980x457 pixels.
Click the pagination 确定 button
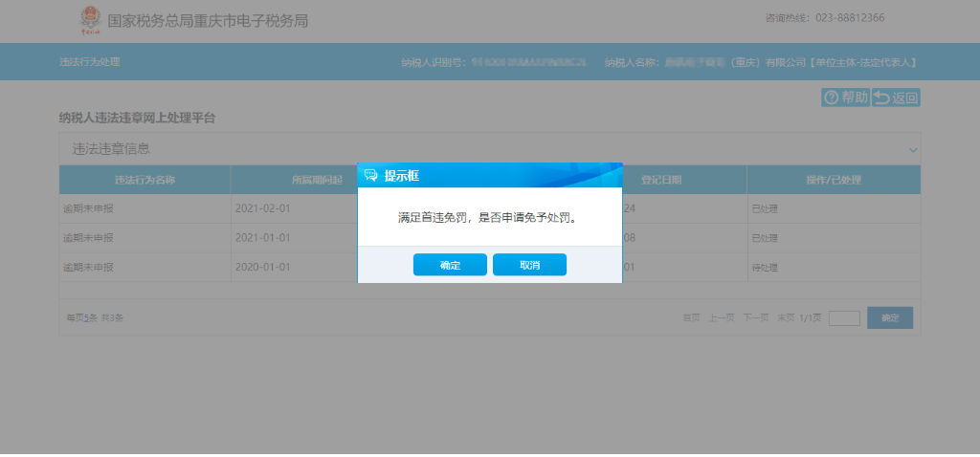click(x=890, y=318)
